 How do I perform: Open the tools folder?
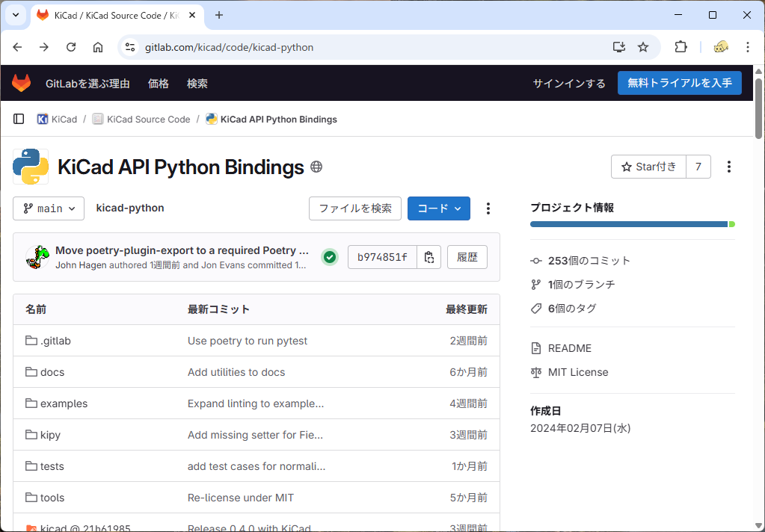pyautogui.click(x=52, y=498)
